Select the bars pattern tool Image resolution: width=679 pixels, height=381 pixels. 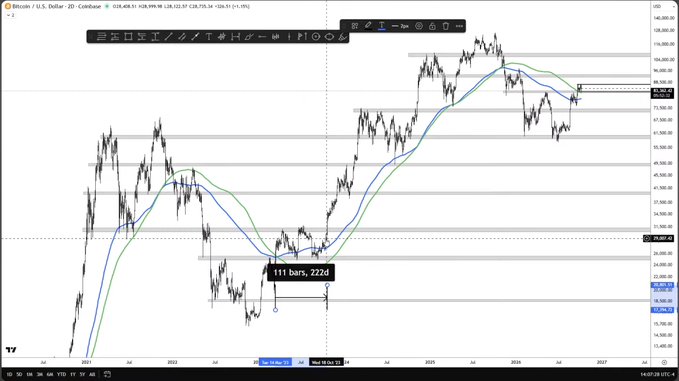click(275, 37)
